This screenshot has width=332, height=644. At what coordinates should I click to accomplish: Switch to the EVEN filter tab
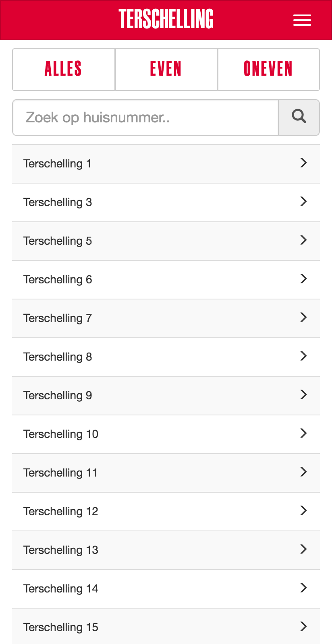tap(166, 69)
